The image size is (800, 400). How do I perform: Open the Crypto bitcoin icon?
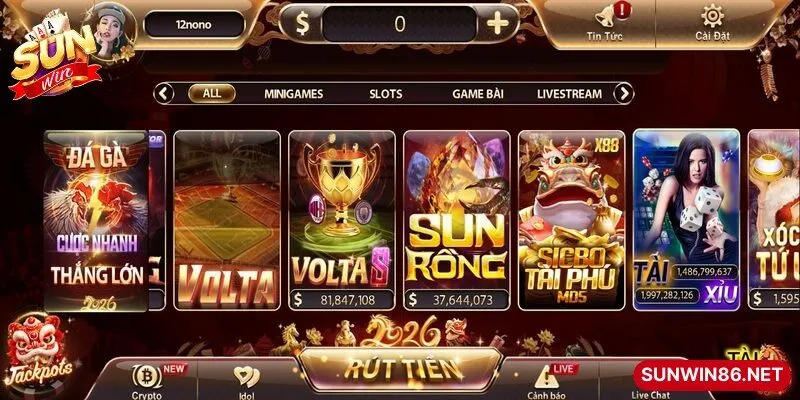147,377
